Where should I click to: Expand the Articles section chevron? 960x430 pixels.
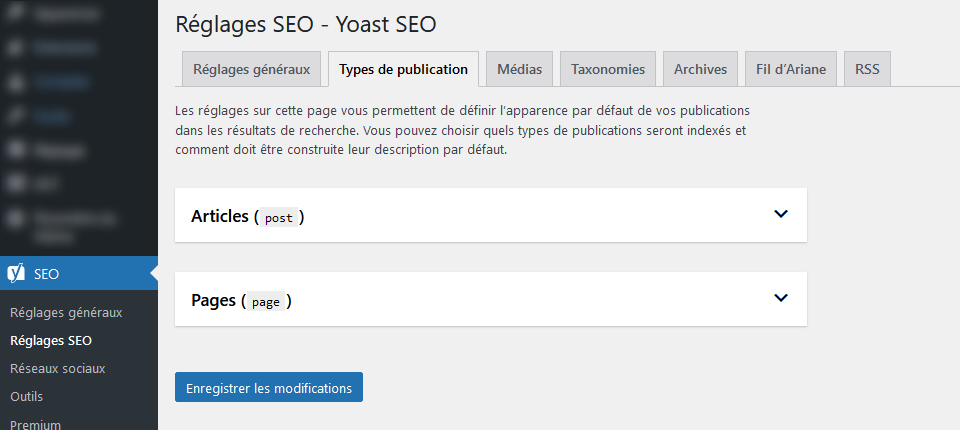(x=781, y=214)
